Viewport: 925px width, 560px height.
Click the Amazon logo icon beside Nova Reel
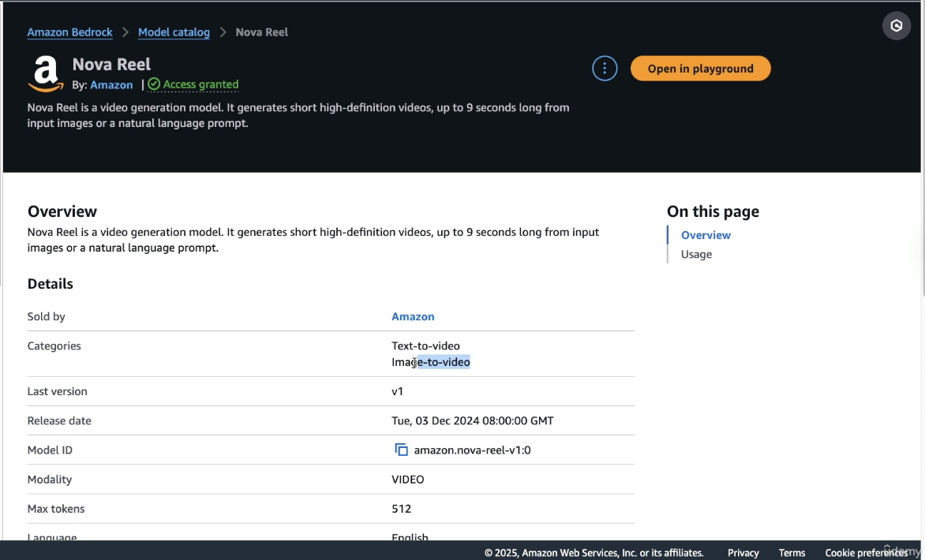click(x=46, y=74)
